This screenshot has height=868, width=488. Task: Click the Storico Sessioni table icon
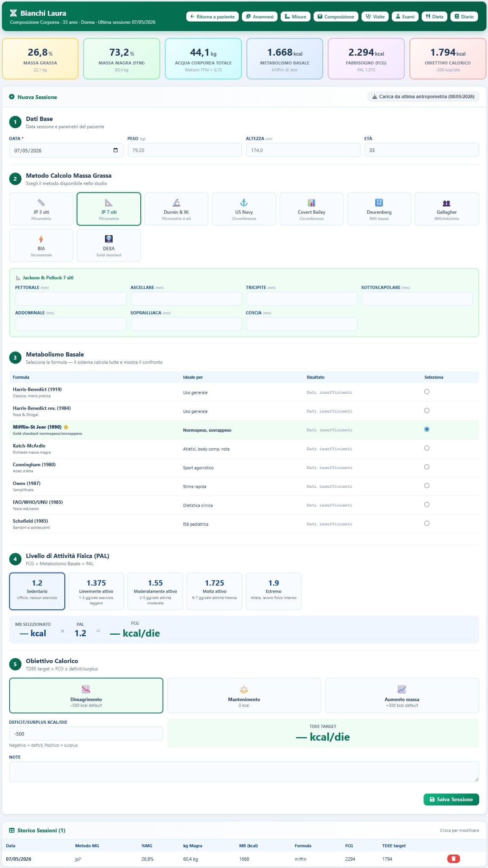pos(12,830)
